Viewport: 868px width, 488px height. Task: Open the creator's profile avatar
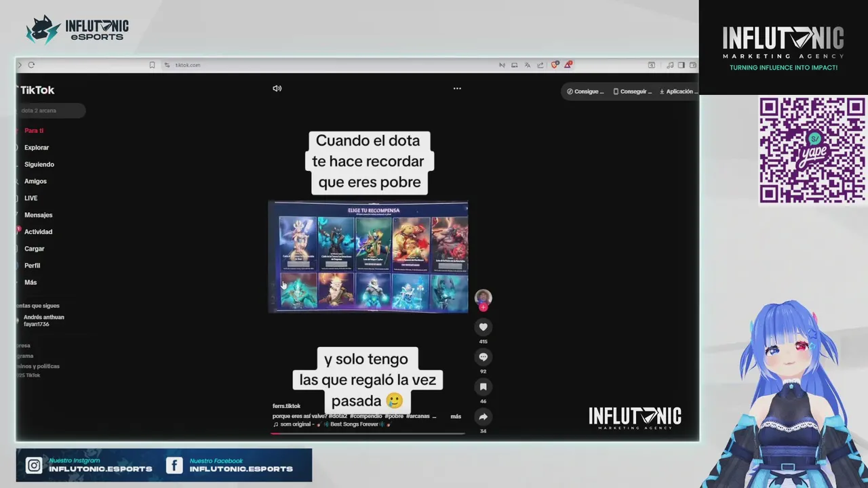point(483,297)
